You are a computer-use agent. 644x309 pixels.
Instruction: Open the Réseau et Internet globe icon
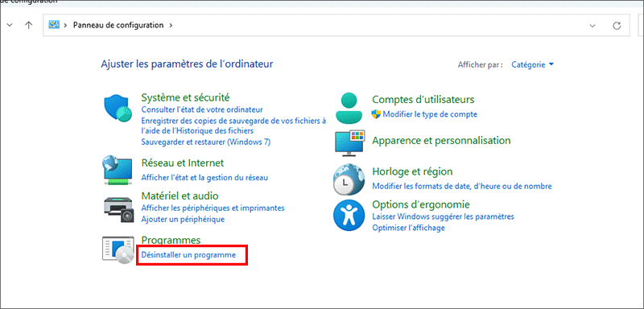[117, 170]
